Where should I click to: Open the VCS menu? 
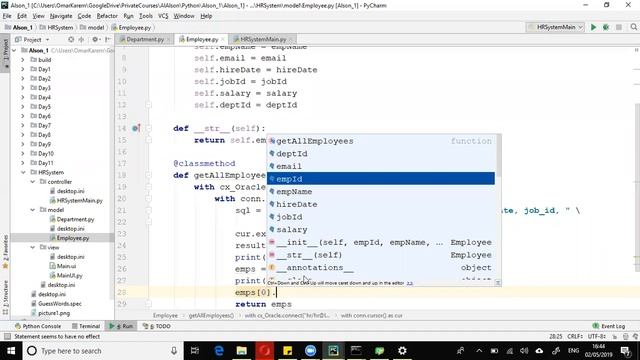[163, 16]
